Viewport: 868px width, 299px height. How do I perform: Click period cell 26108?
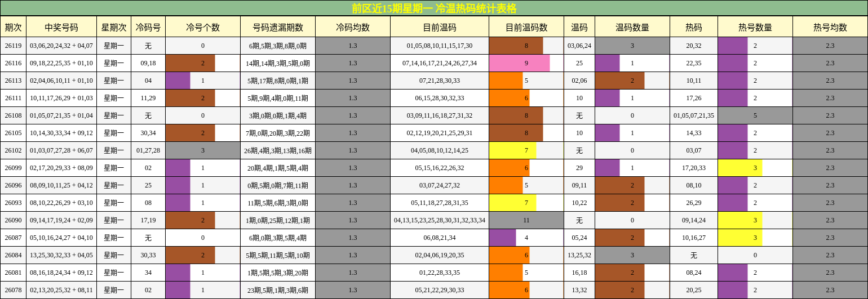pos(14,115)
